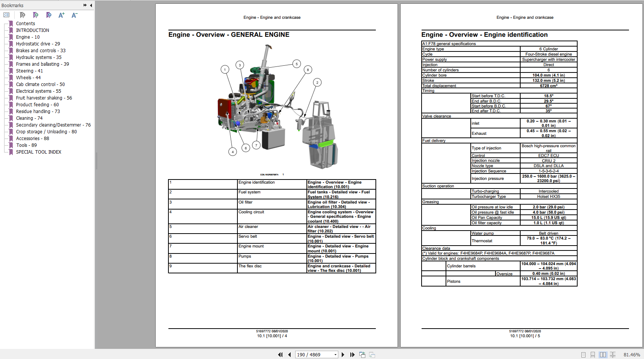644x359 pixels.
Task: Click the go to previous view icon
Action: pos(362,354)
